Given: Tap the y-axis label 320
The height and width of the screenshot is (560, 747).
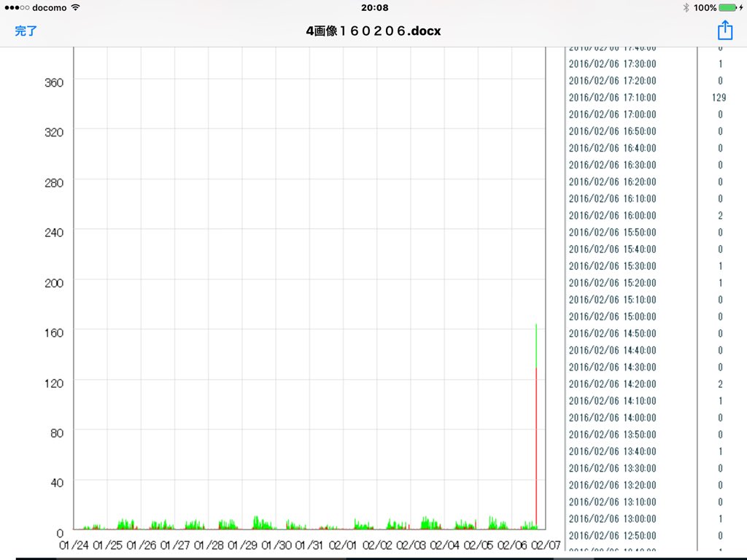Looking at the screenshot, I should point(54,133).
